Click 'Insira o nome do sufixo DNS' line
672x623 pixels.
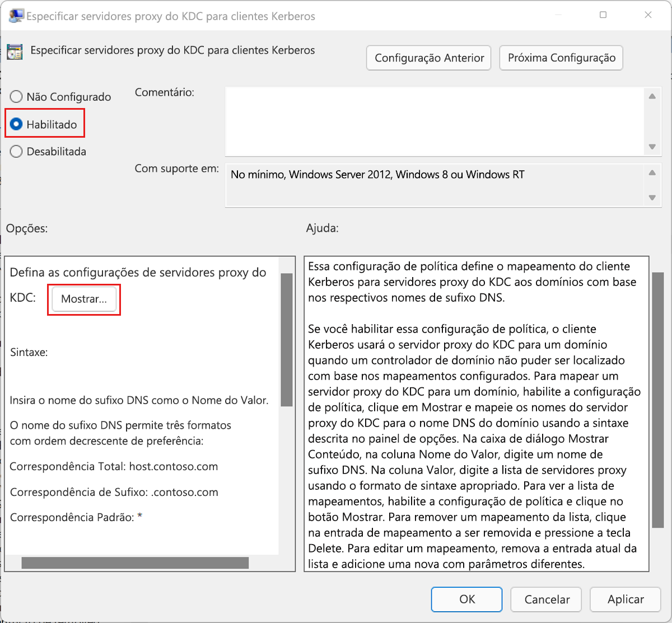(139, 400)
